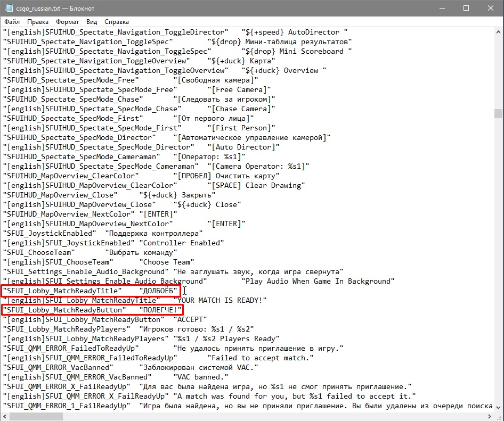Click "Выбрать команду" text
The height and width of the screenshot is (421, 504).
coord(141,253)
